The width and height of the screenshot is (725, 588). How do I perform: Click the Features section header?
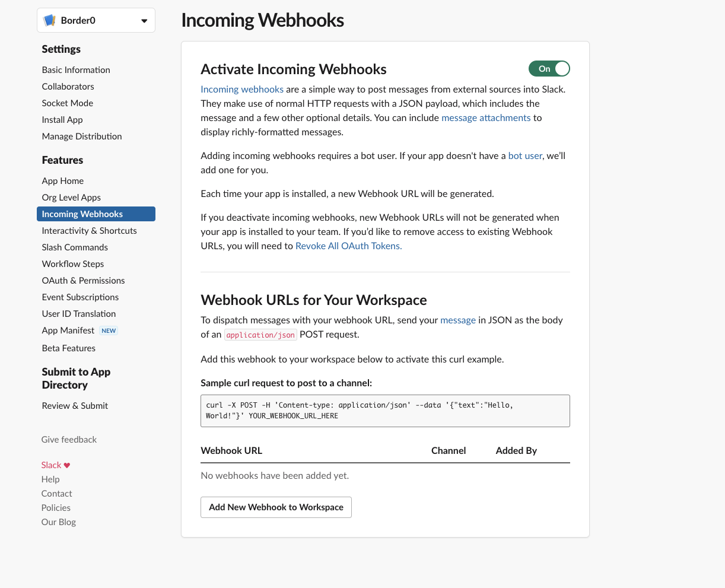[x=62, y=160]
